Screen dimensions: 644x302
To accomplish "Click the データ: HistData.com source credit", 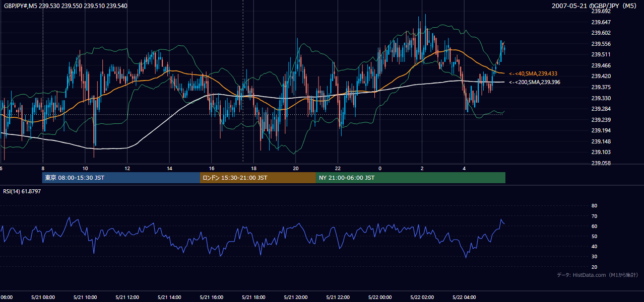I will [x=598, y=275].
